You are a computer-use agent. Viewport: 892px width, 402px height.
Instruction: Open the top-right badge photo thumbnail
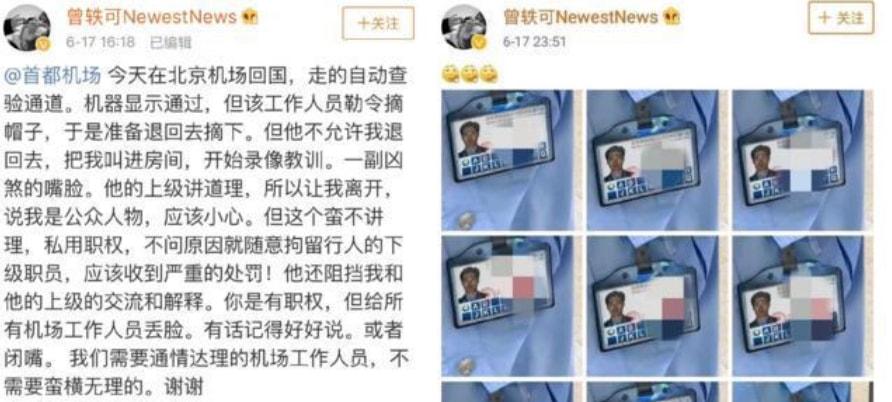click(799, 160)
